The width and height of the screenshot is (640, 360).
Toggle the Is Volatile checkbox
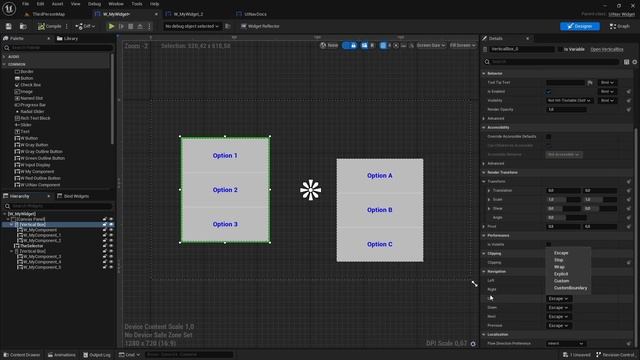(x=549, y=244)
